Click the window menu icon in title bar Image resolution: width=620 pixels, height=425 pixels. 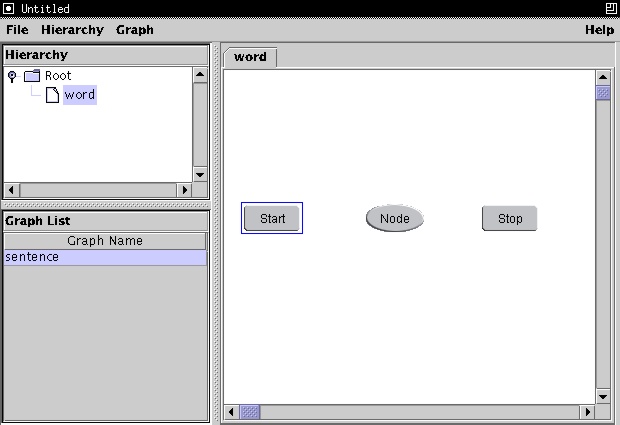coord(9,8)
